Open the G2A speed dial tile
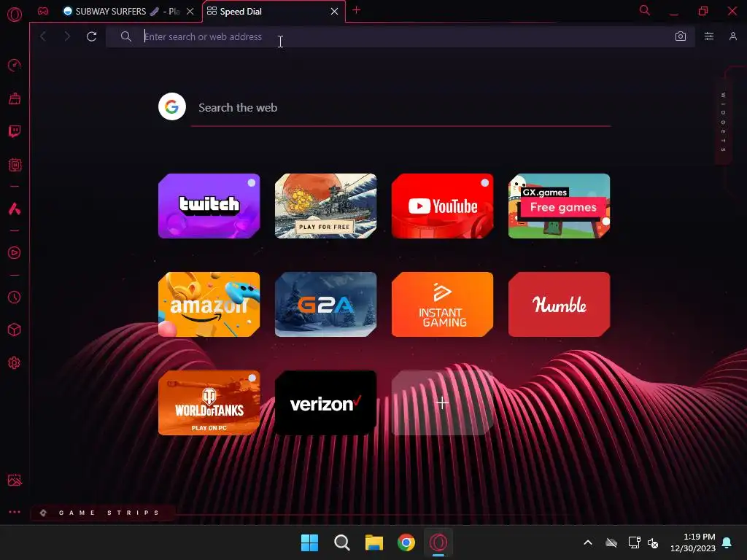747x560 pixels. click(x=326, y=304)
